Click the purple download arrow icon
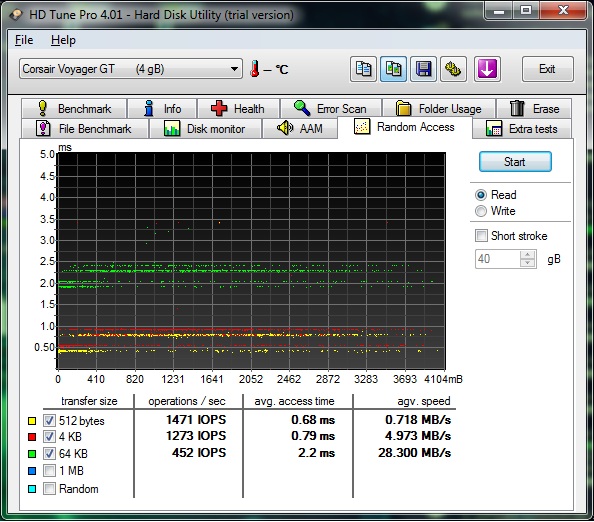The image size is (594, 522). click(487, 69)
